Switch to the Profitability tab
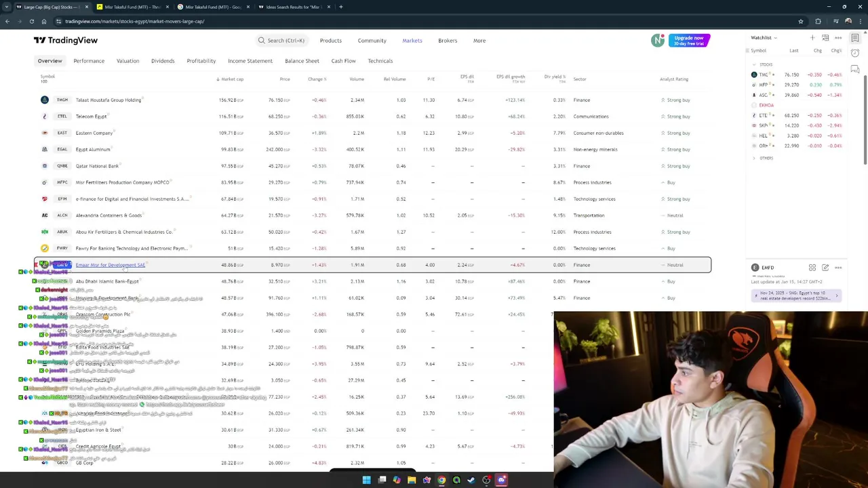Image resolution: width=868 pixels, height=488 pixels. pyautogui.click(x=201, y=61)
